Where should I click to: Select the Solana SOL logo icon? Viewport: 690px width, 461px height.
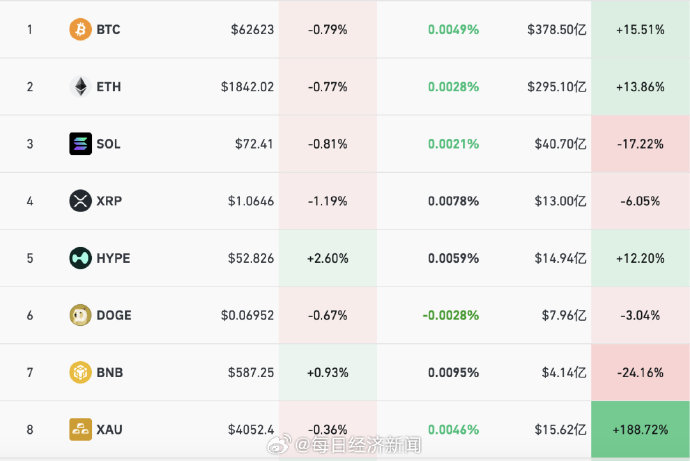pyautogui.click(x=81, y=144)
